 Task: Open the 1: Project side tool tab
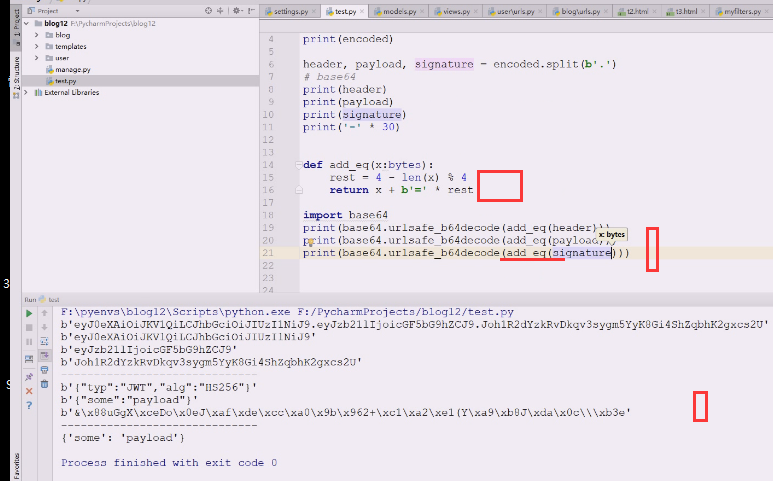coord(16,26)
